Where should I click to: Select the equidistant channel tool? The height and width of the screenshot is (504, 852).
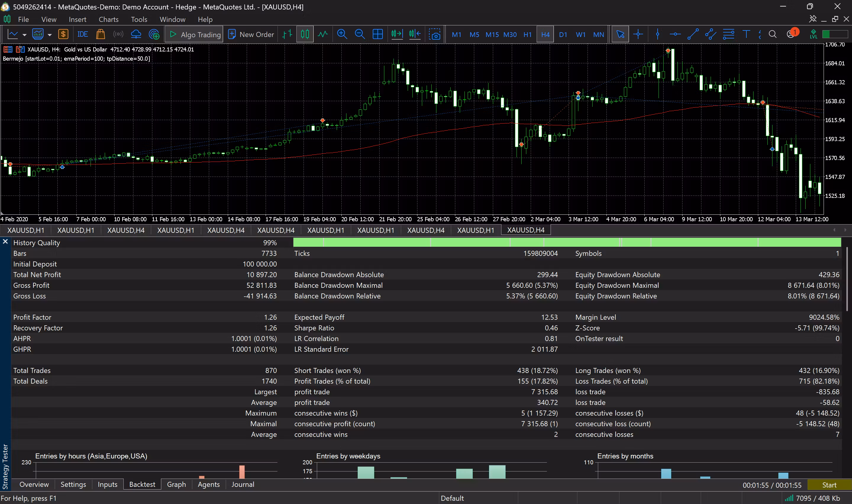click(710, 34)
